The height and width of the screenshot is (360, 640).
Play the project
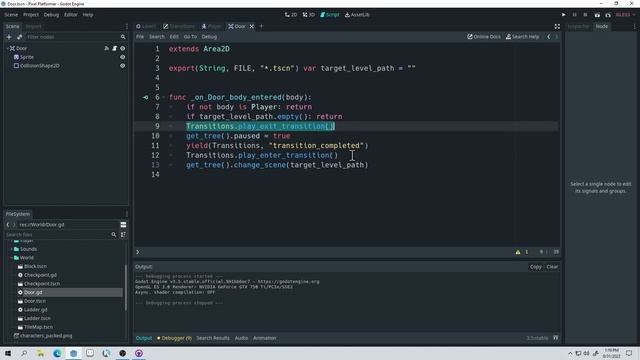coord(564,15)
